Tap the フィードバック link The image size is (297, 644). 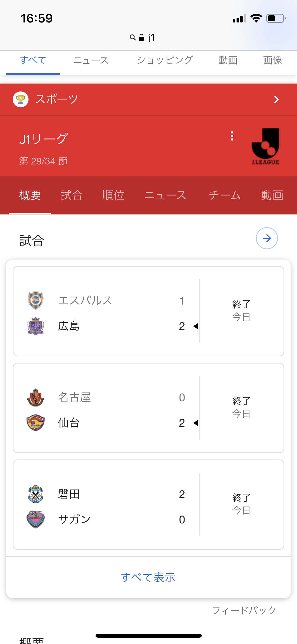[244, 610]
